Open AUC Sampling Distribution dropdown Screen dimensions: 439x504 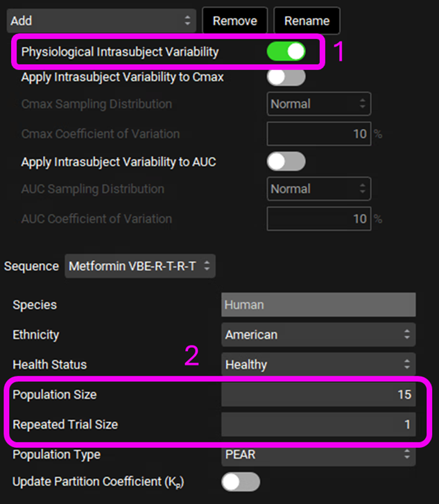(318, 189)
